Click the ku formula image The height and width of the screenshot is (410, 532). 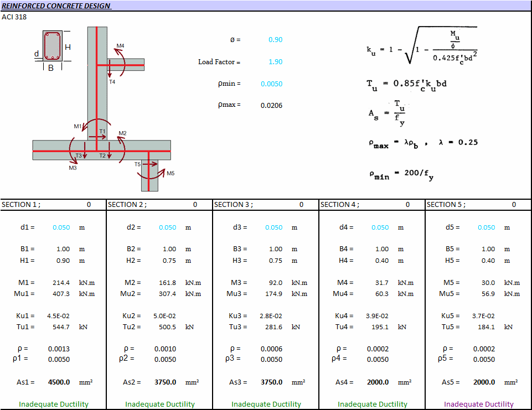(x=422, y=46)
